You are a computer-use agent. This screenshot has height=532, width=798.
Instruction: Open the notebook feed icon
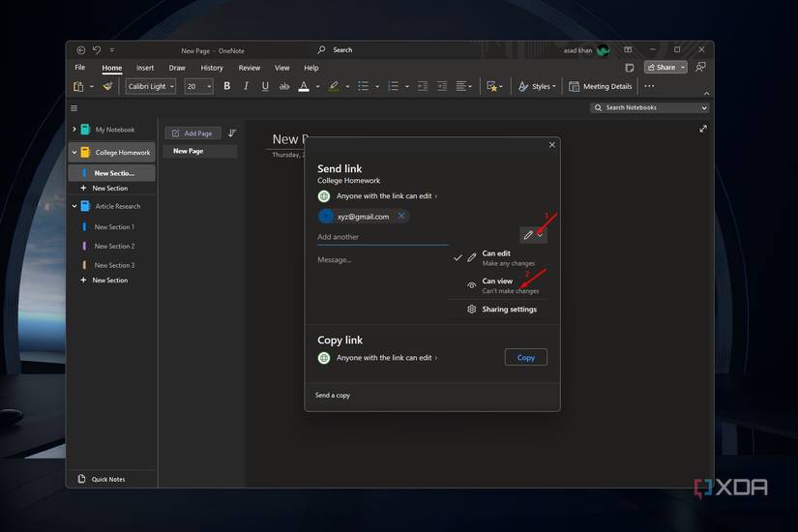pyautogui.click(x=630, y=68)
